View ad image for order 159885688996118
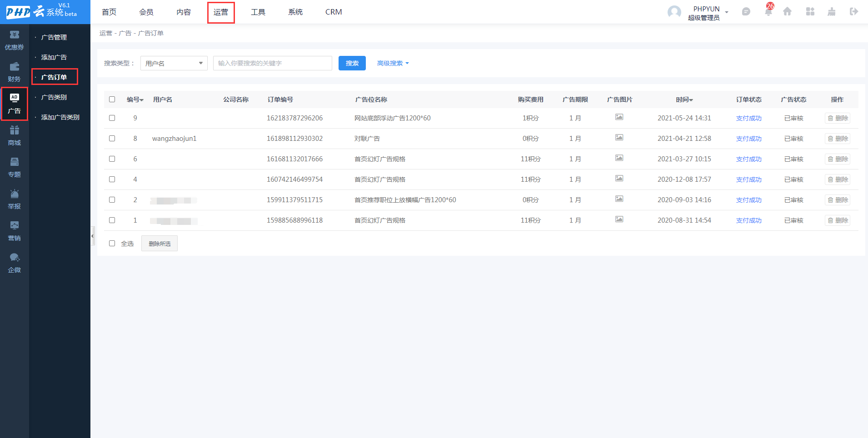868x438 pixels. [619, 219]
